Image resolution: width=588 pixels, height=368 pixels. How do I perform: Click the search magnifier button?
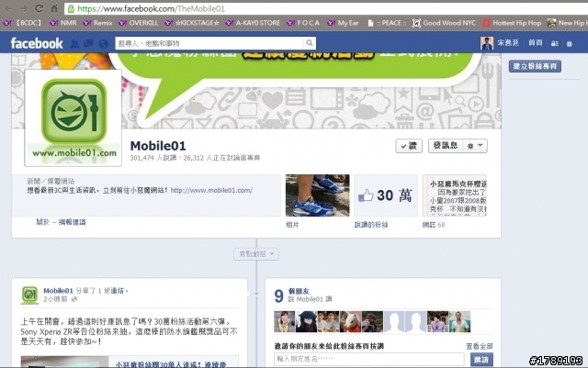[x=310, y=43]
